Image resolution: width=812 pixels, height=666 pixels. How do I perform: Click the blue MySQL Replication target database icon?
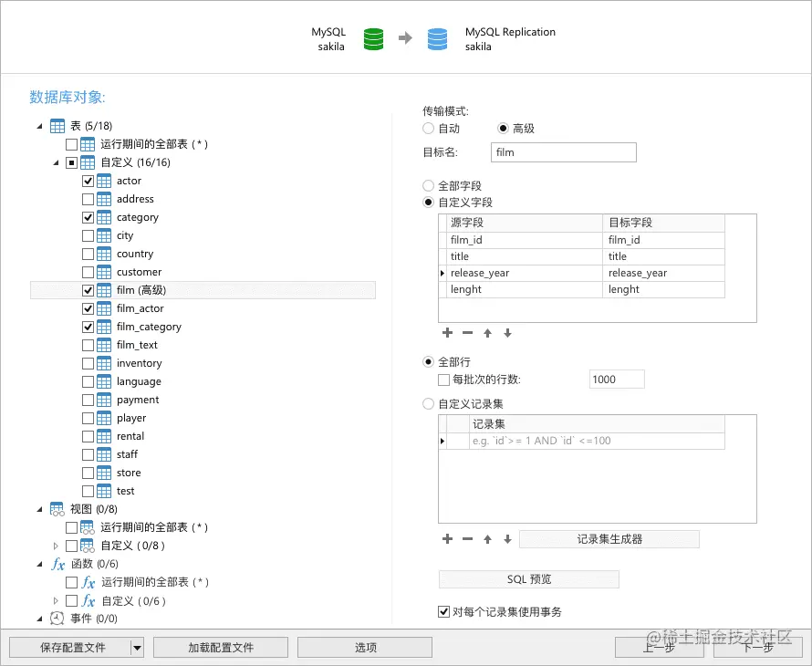(x=437, y=39)
